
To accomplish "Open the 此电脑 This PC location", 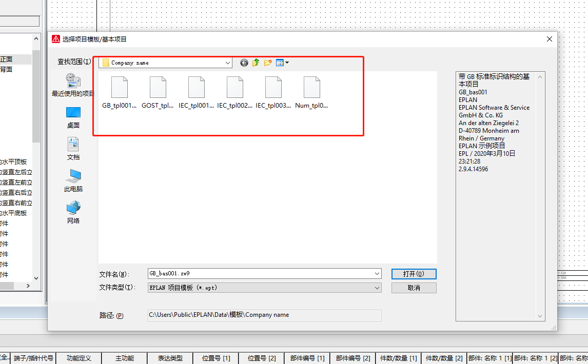I will click(x=73, y=180).
